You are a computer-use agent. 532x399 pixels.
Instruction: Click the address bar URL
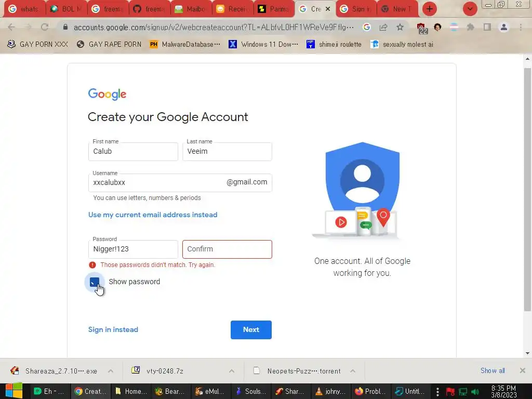pyautogui.click(x=214, y=27)
